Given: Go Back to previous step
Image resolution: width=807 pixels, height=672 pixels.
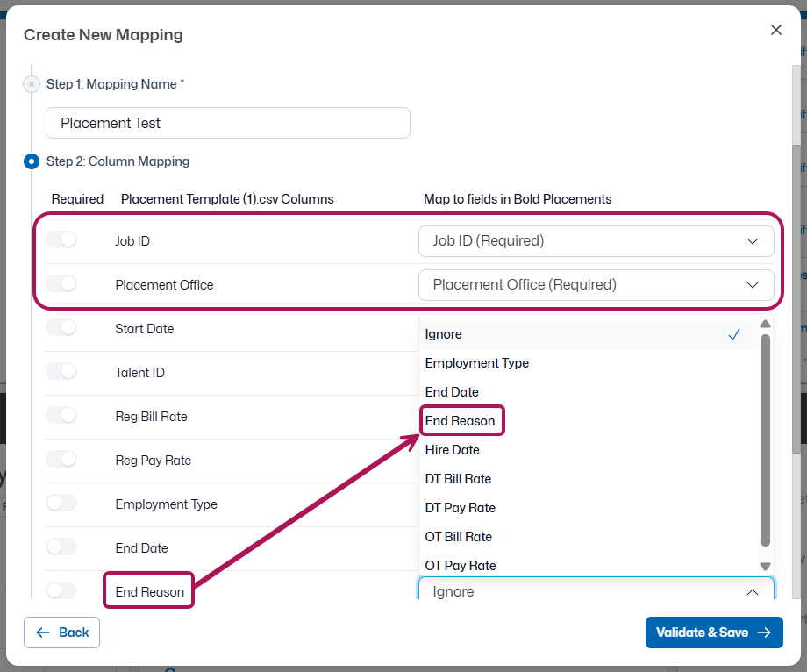Looking at the screenshot, I should [x=61, y=633].
